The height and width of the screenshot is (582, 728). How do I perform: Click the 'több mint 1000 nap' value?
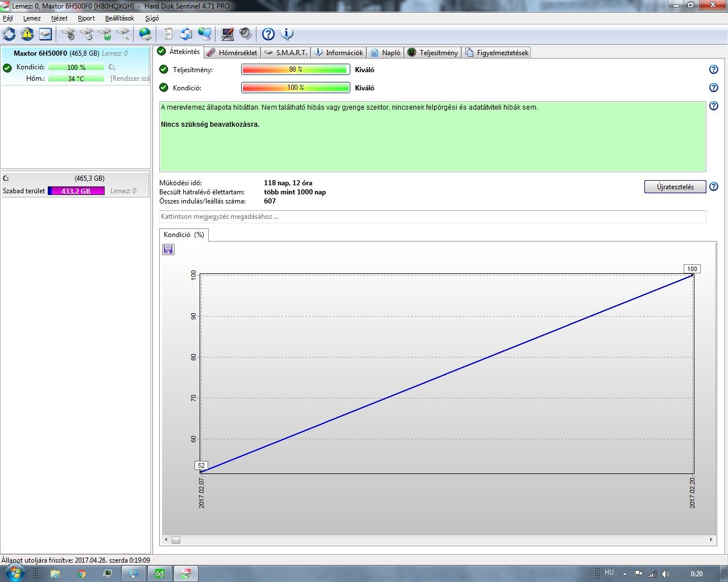295,192
